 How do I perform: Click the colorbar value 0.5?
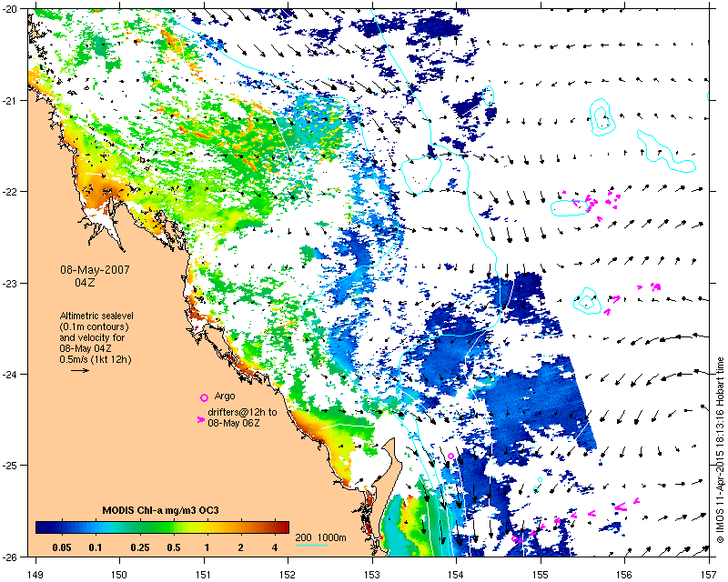pyautogui.click(x=174, y=547)
